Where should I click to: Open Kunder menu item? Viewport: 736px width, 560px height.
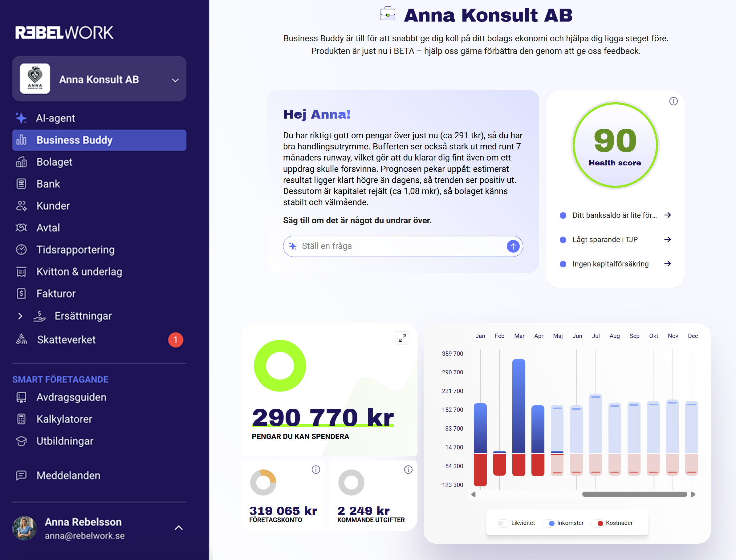(99, 206)
